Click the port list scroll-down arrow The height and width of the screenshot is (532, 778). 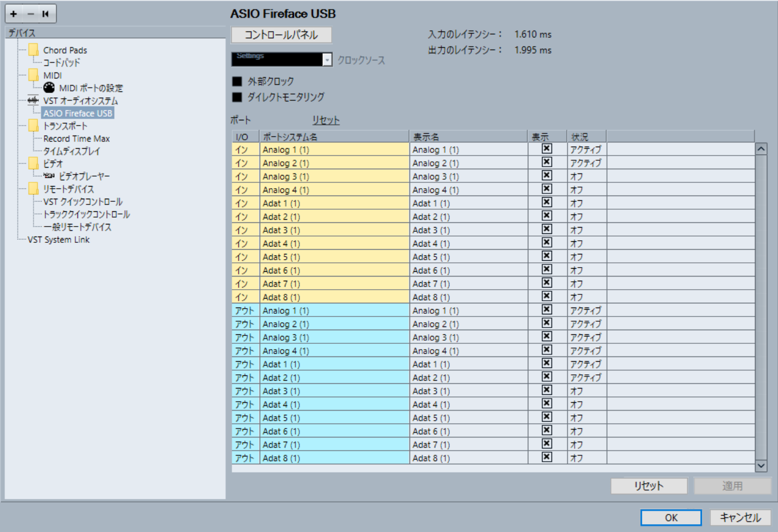pyautogui.click(x=761, y=466)
